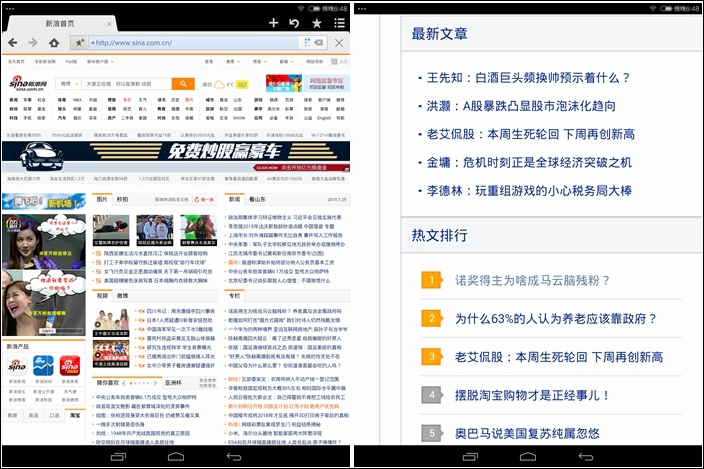Open the 新浪新闻 app icon under 新浪产品
The image size is (704, 469).
coord(17,366)
